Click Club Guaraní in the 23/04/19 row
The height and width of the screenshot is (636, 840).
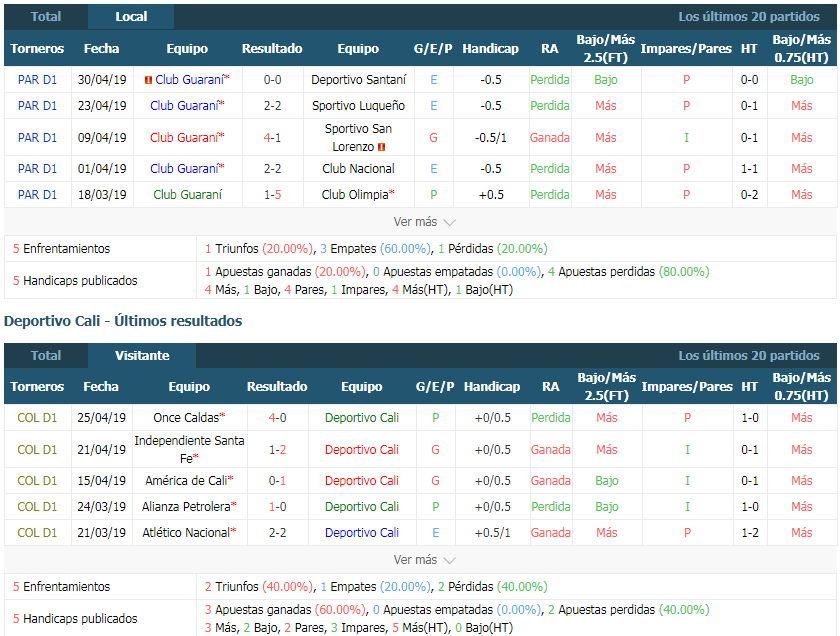(x=184, y=106)
